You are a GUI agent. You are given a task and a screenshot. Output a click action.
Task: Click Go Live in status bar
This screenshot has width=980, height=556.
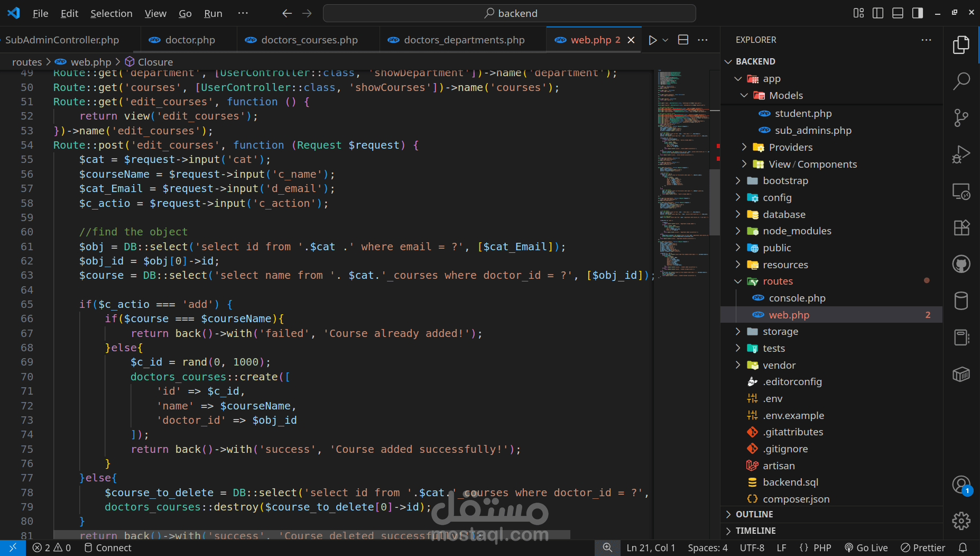point(866,548)
